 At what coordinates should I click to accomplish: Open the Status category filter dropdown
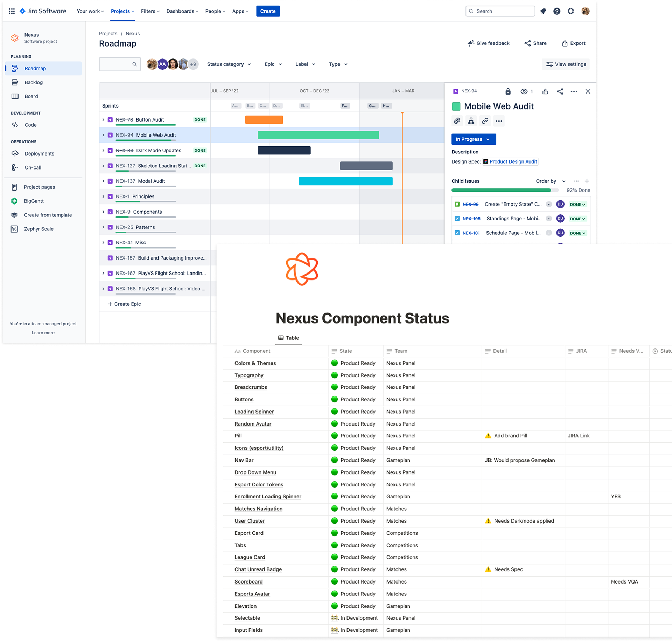coord(229,64)
